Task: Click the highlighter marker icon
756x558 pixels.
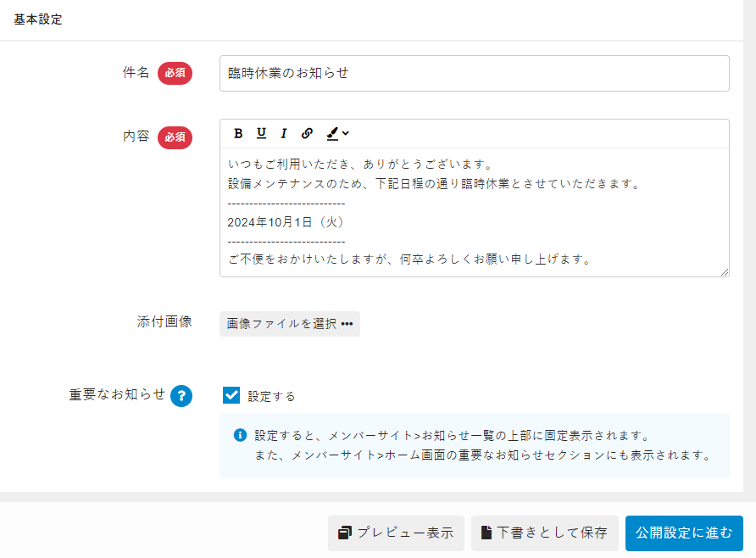Action: (x=332, y=133)
